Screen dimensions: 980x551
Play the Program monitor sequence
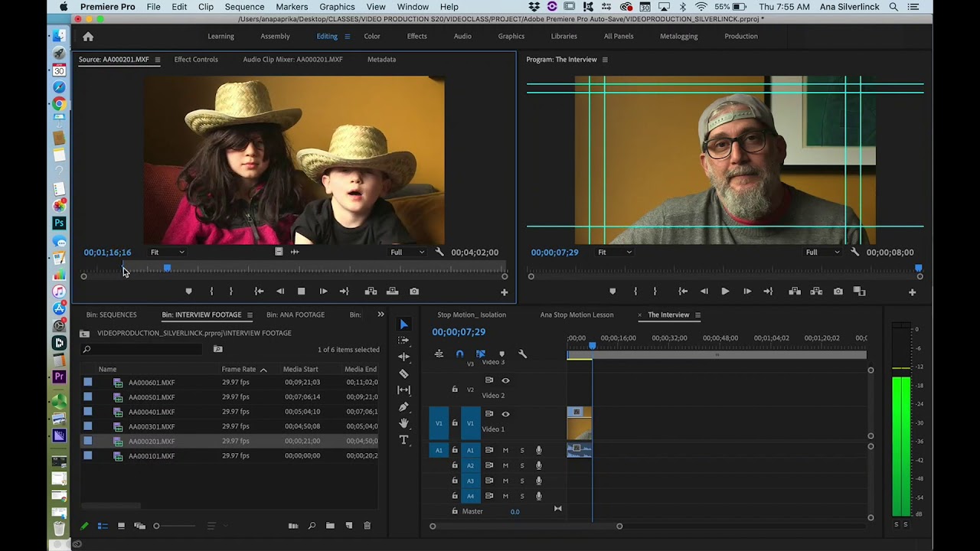pyautogui.click(x=725, y=292)
